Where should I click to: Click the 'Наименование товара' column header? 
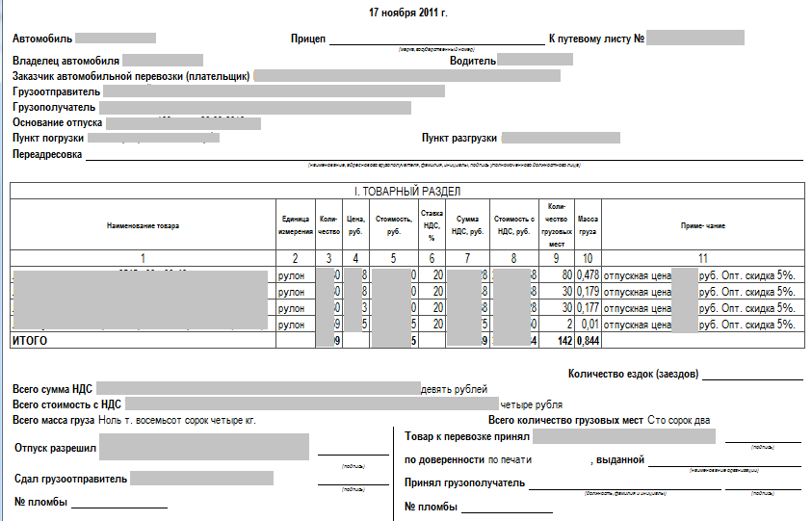(143, 225)
